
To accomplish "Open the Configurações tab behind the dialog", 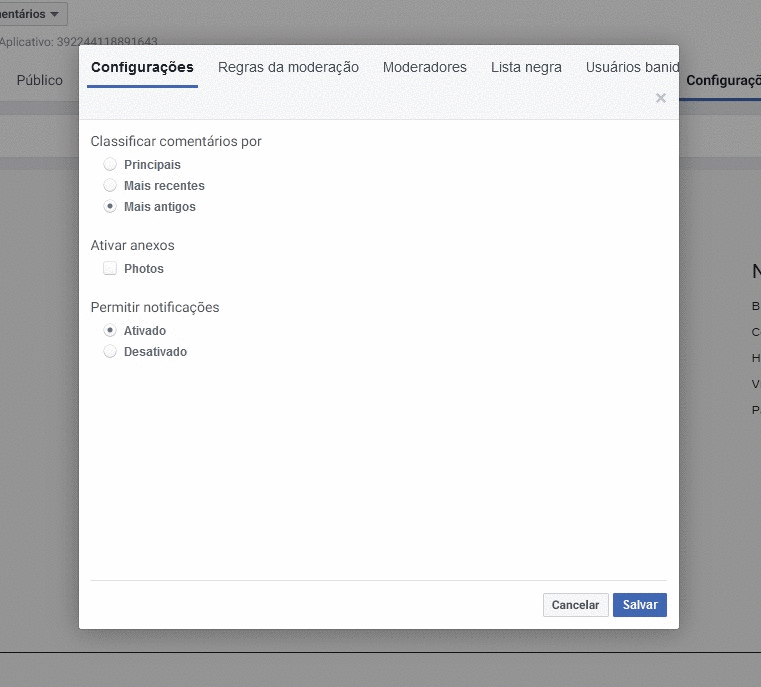I will point(723,81).
